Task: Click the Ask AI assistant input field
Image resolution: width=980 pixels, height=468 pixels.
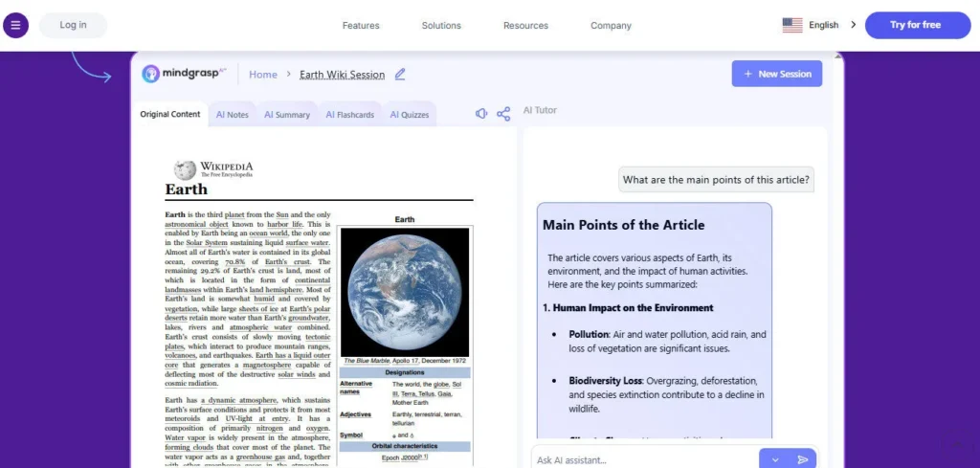Action: [641, 459]
